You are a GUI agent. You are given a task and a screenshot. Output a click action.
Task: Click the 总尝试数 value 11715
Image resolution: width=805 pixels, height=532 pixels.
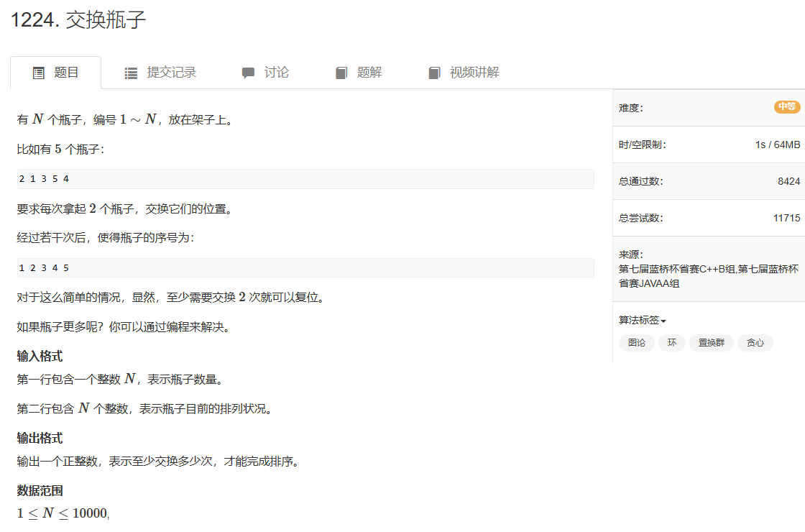click(x=786, y=218)
